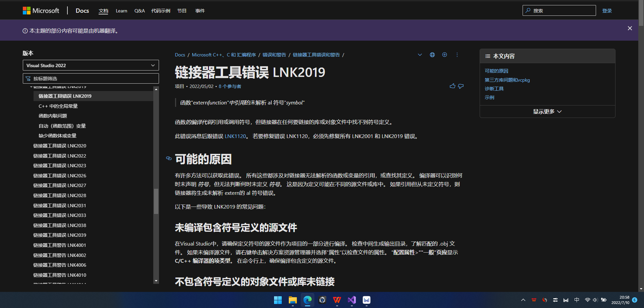Open the Visual Studio 2022 version dropdown
Viewport: 644px width, 308px height.
(x=91, y=65)
